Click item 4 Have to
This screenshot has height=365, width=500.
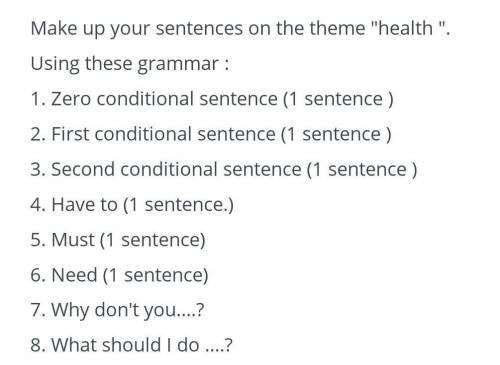132,205
